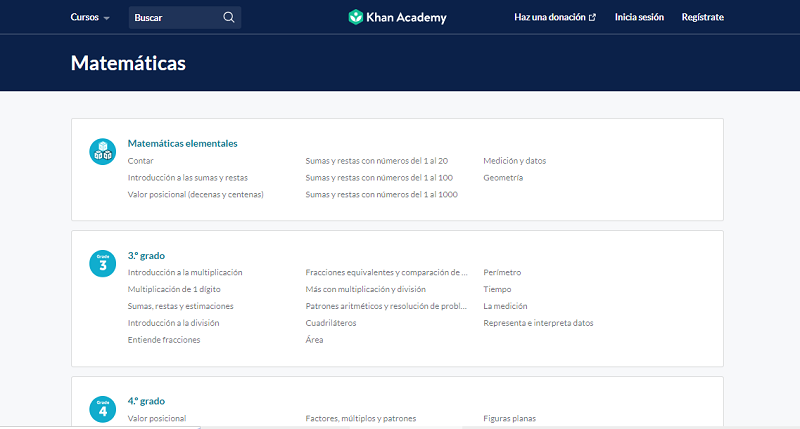
Task: Open Cuadriláteros unit
Action: 331,323
